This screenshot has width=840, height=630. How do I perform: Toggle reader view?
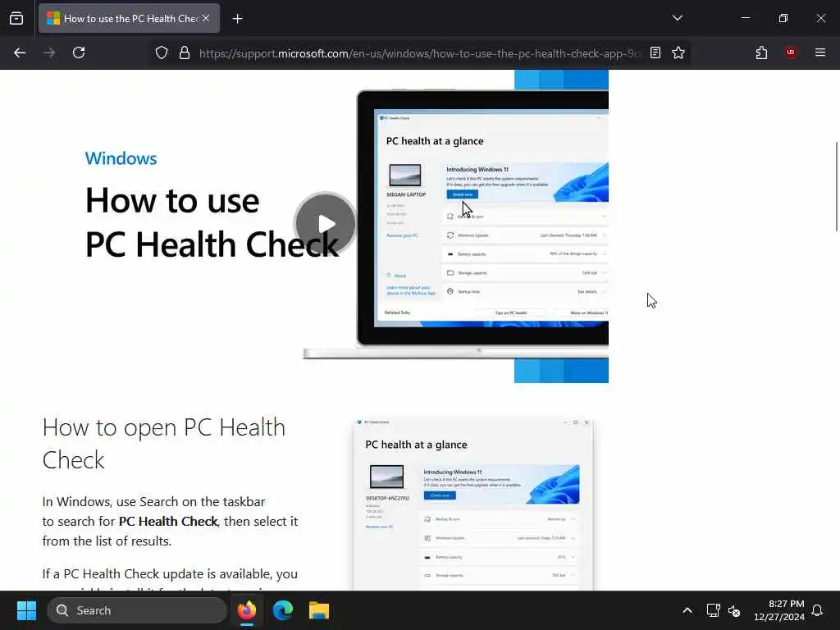(655, 52)
